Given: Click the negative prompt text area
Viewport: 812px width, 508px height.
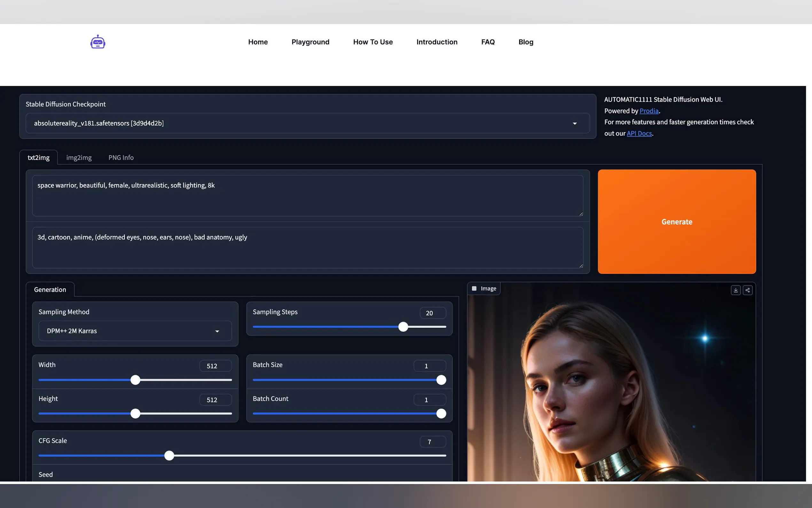Looking at the screenshot, I should (x=307, y=248).
